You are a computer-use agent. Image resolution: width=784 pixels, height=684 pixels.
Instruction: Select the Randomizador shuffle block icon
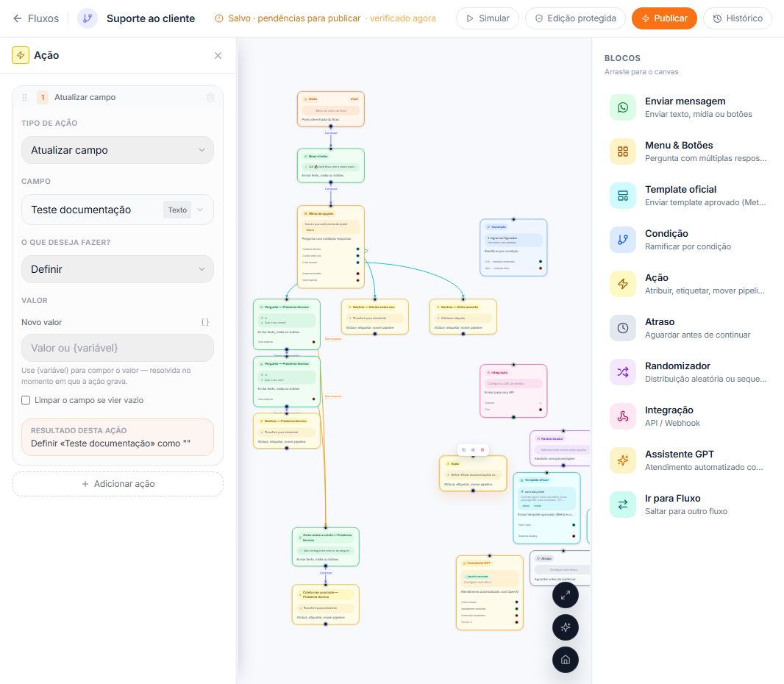click(x=623, y=372)
